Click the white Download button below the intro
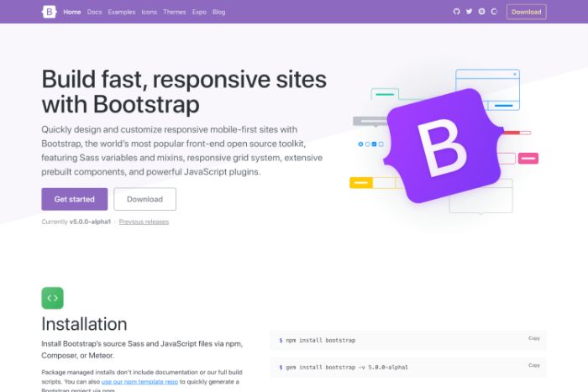This screenshot has height=392, width=588. 144,199
